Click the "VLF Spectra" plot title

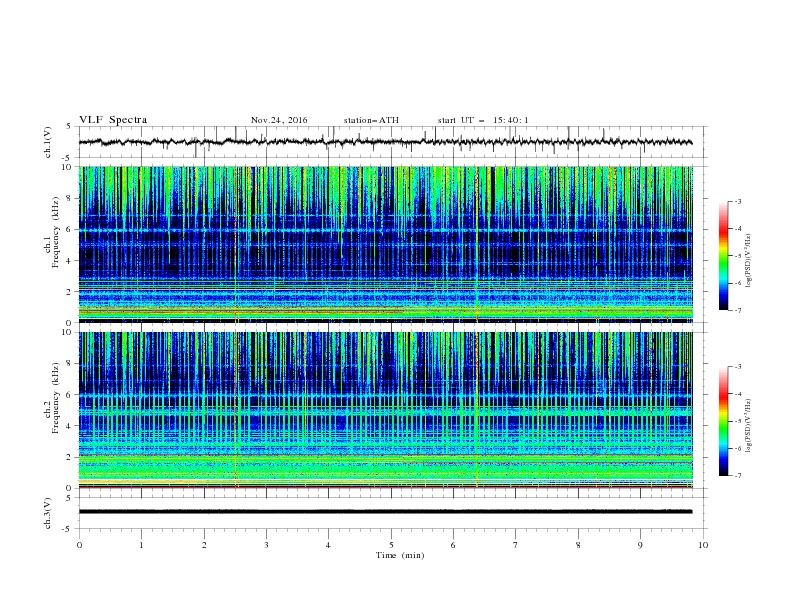[x=113, y=120]
